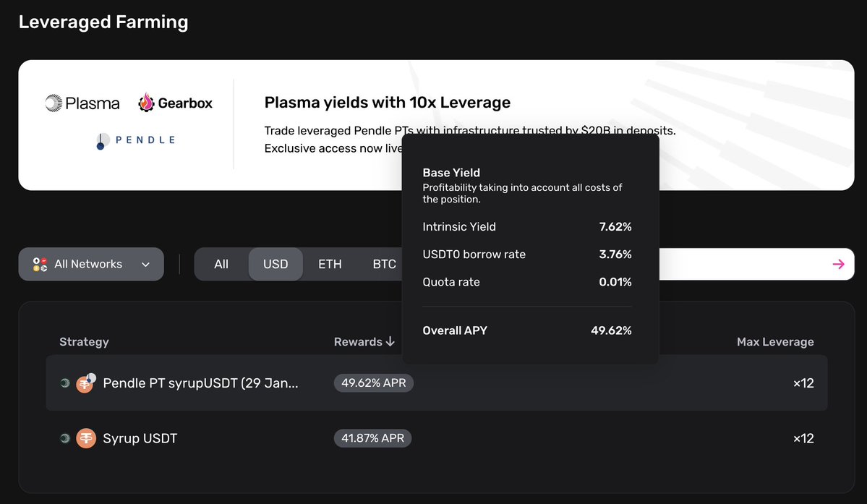
Task: Click the 49.62% APR badge
Action: [x=373, y=383]
